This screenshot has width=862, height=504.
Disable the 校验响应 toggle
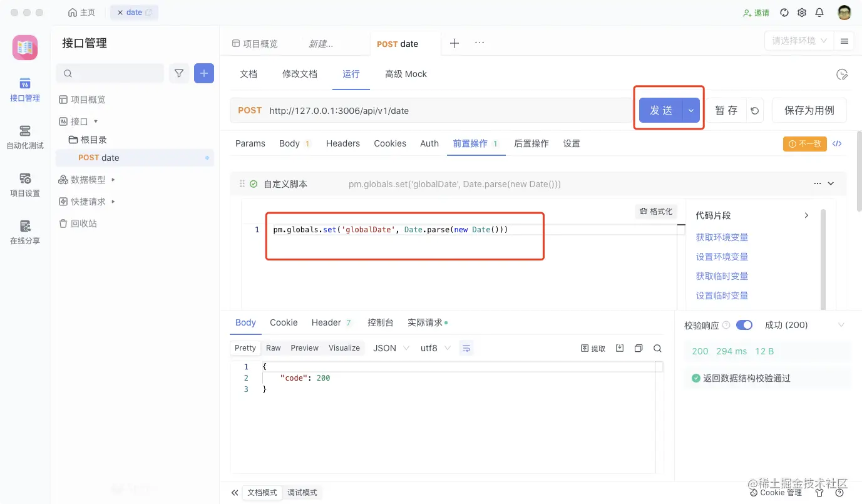[x=744, y=324]
